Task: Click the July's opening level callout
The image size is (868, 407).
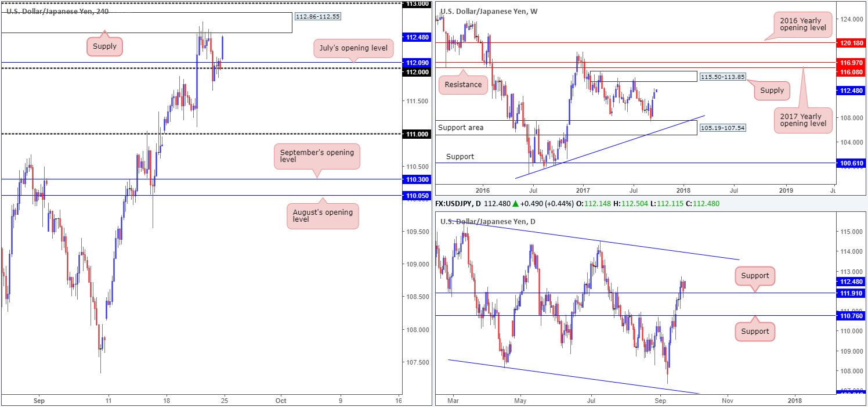Action: 354,48
